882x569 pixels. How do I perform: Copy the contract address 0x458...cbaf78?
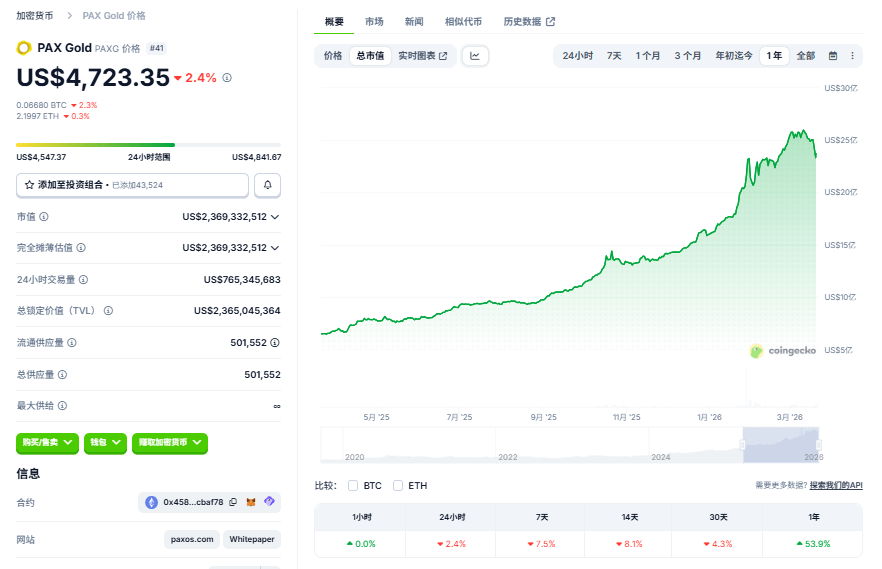(x=233, y=502)
